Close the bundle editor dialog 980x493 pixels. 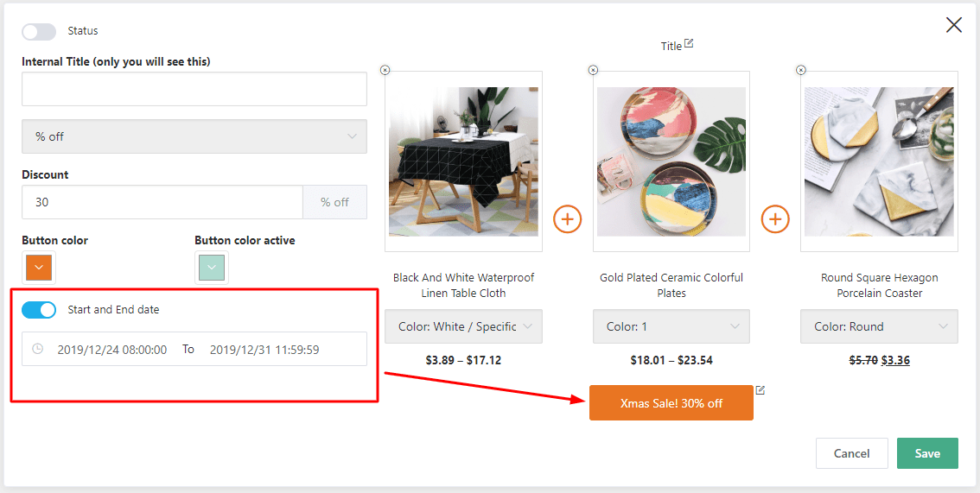[x=953, y=25]
